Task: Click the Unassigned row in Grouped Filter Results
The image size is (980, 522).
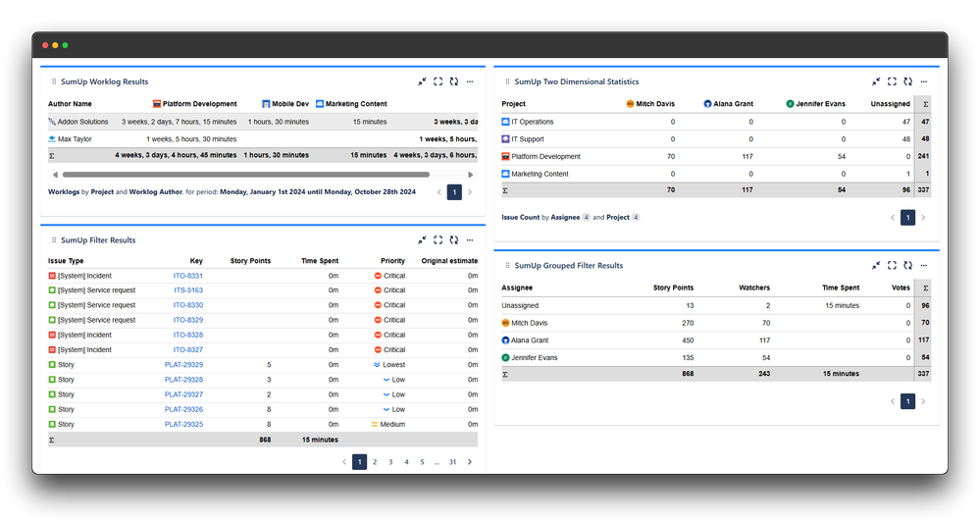Action: [x=715, y=306]
